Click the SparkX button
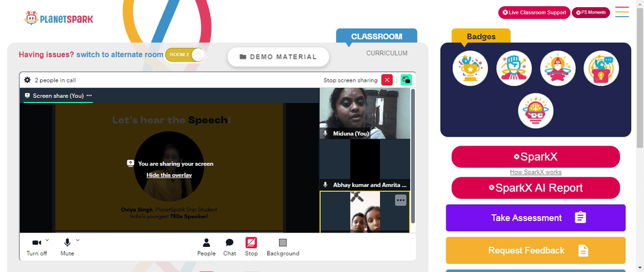 pyautogui.click(x=536, y=157)
